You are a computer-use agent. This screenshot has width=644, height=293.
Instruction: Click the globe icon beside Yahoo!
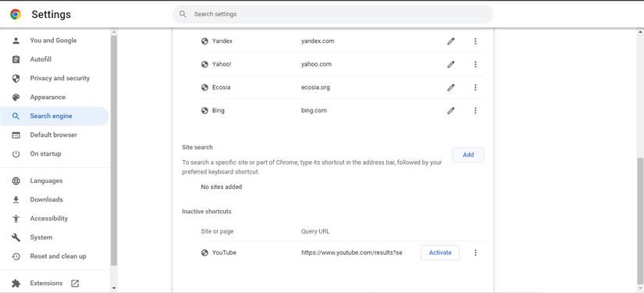(x=205, y=64)
